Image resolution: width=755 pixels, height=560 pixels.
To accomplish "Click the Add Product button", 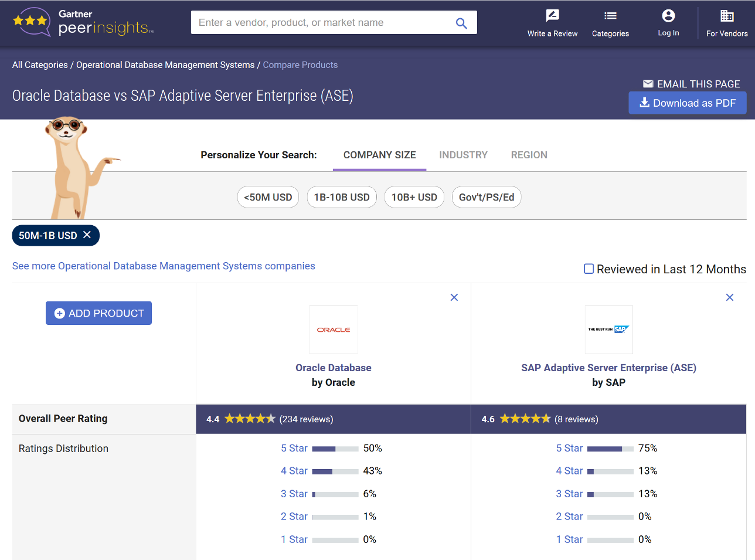I will click(98, 313).
